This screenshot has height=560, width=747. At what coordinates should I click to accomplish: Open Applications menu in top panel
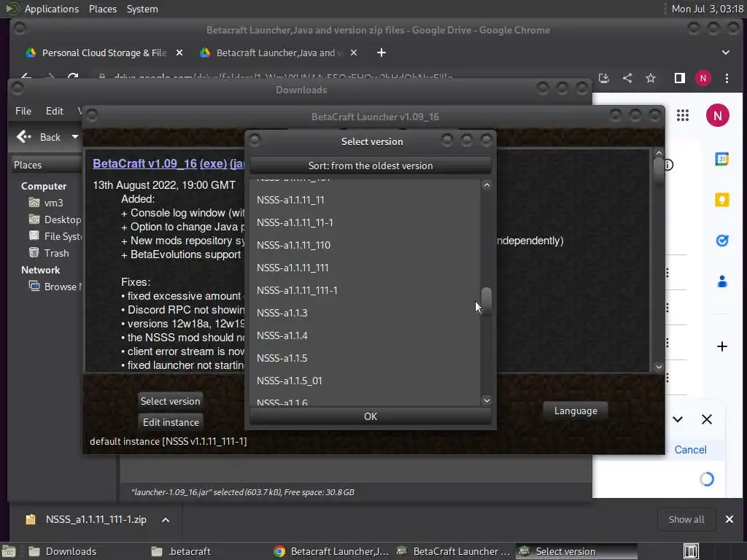[x=52, y=9]
